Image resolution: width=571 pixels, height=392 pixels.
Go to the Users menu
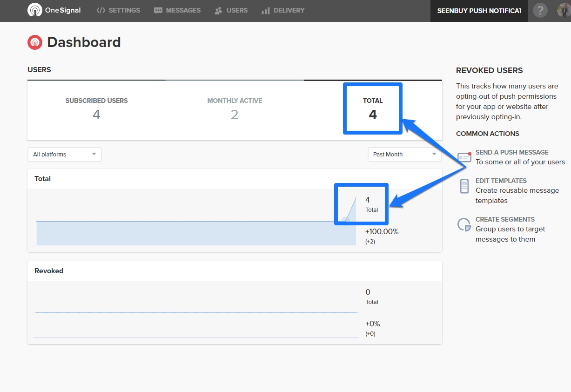click(231, 10)
